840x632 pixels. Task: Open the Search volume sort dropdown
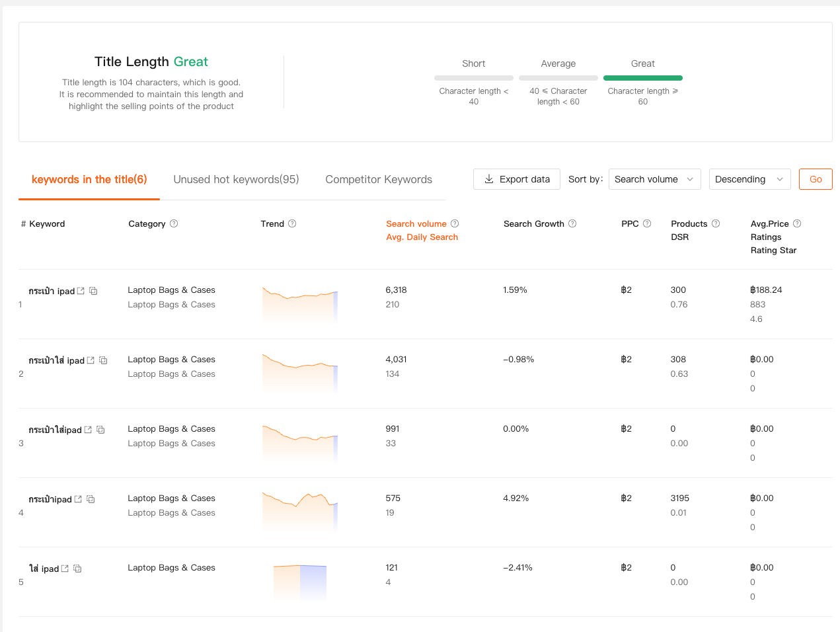[x=654, y=179]
